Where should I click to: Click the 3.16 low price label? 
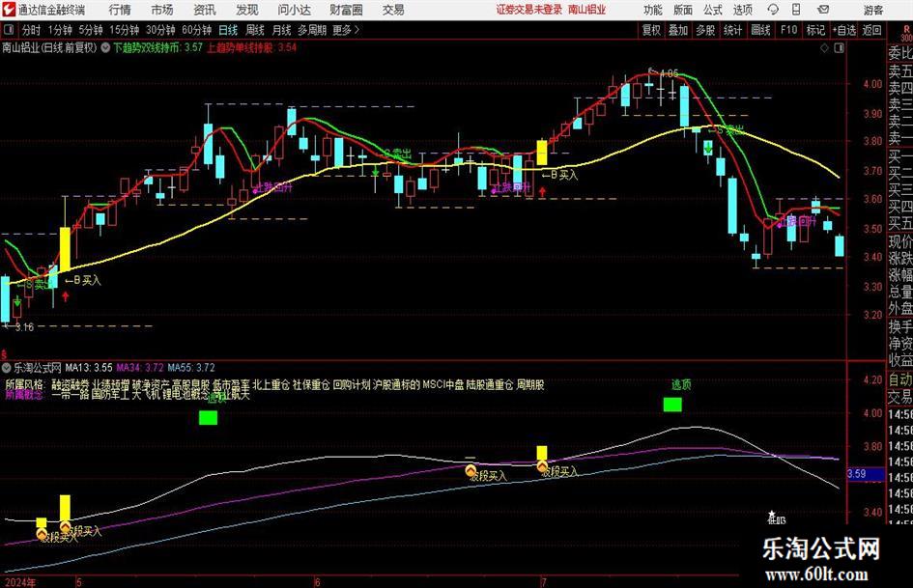pyautogui.click(x=24, y=327)
